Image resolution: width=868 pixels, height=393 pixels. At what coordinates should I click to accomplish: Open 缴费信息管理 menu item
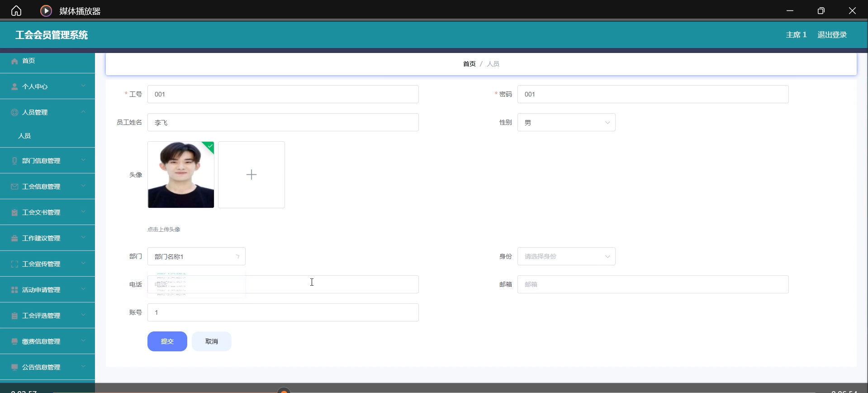click(x=47, y=341)
